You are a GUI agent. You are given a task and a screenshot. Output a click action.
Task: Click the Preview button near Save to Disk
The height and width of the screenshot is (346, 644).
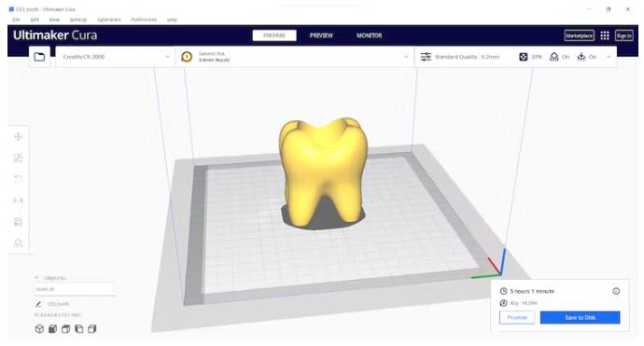(517, 317)
